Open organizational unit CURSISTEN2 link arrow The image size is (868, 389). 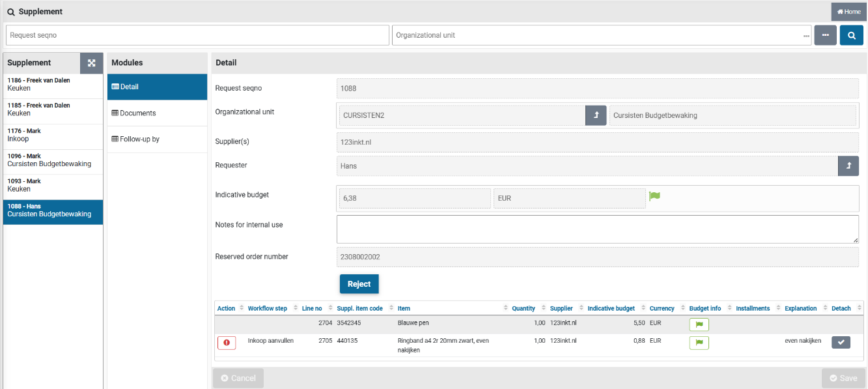pyautogui.click(x=596, y=115)
